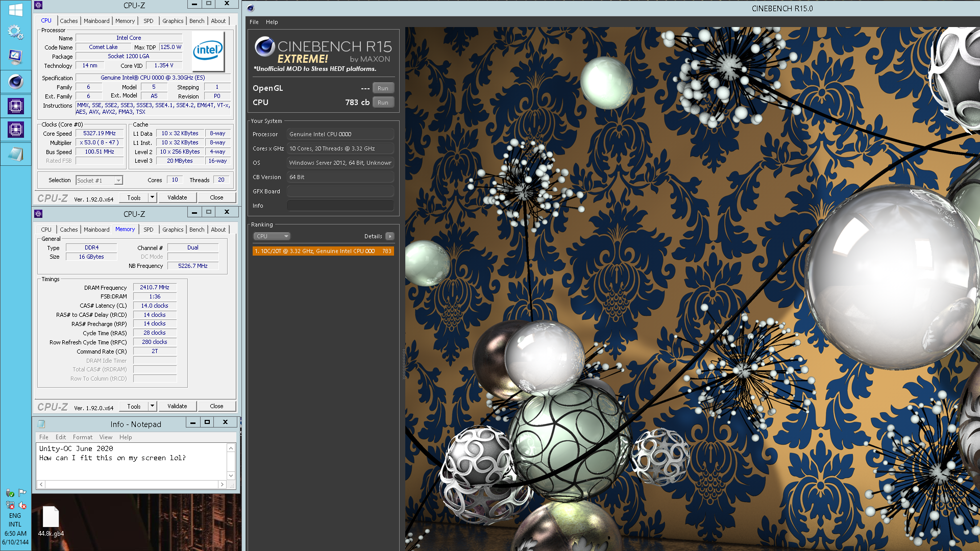Screen dimensions: 980x551
Task: Run the OpenGL benchmark
Action: (383, 88)
